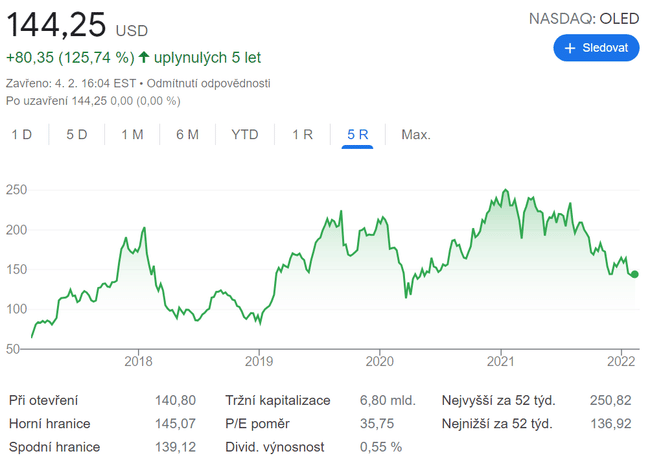
Task: Switch to the 1 D time range
Action: coord(22,134)
